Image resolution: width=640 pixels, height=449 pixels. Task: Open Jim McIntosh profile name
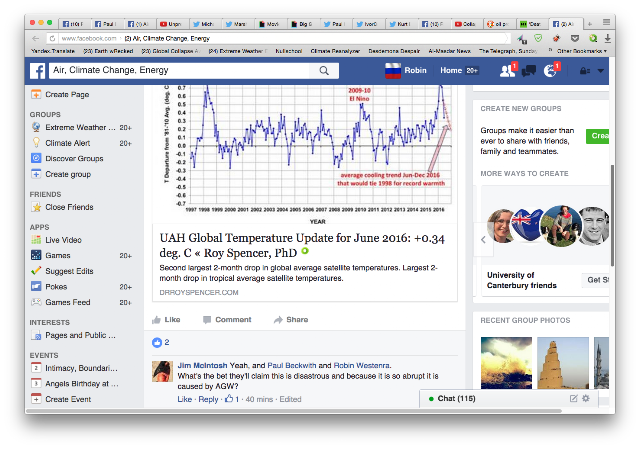pos(202,365)
